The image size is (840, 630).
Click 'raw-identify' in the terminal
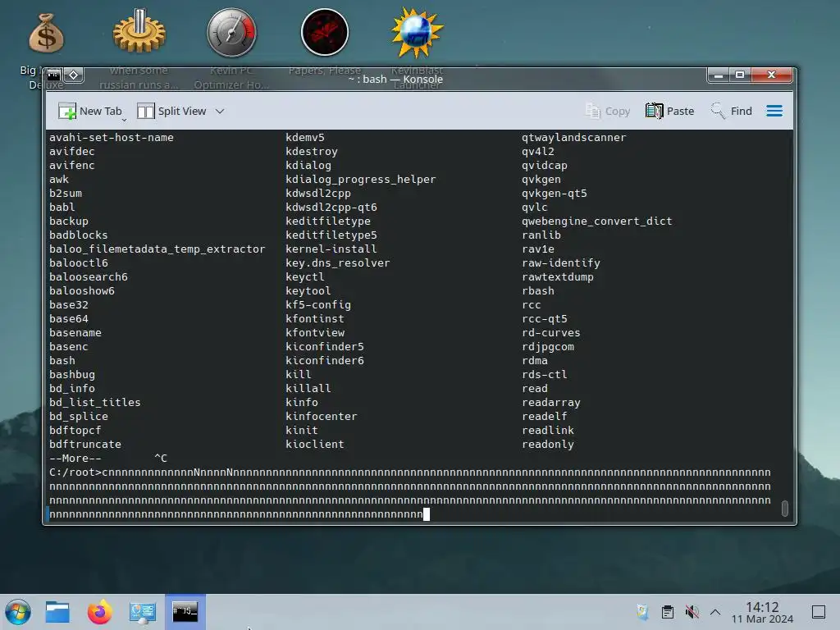tap(561, 263)
